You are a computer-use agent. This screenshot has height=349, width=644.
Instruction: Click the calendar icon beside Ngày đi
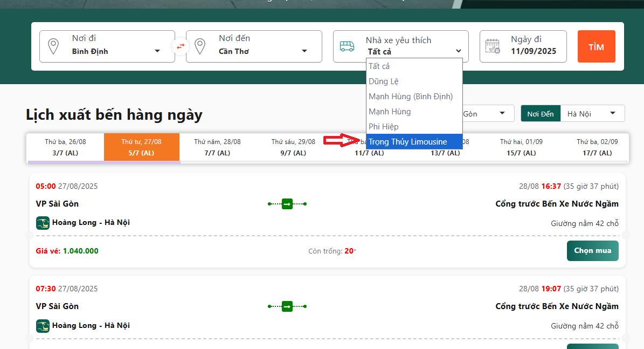pyautogui.click(x=493, y=46)
